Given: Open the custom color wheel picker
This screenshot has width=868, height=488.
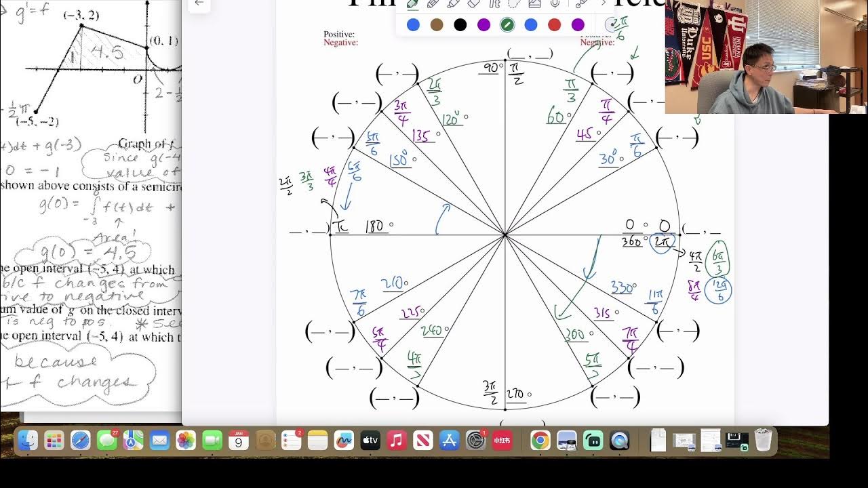Looking at the screenshot, I should pyautogui.click(x=612, y=25).
